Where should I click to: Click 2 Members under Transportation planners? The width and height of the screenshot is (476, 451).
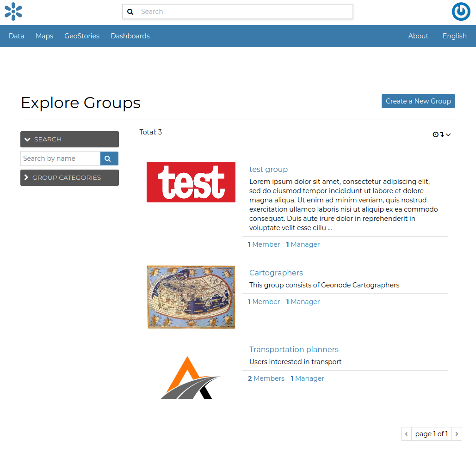click(266, 378)
